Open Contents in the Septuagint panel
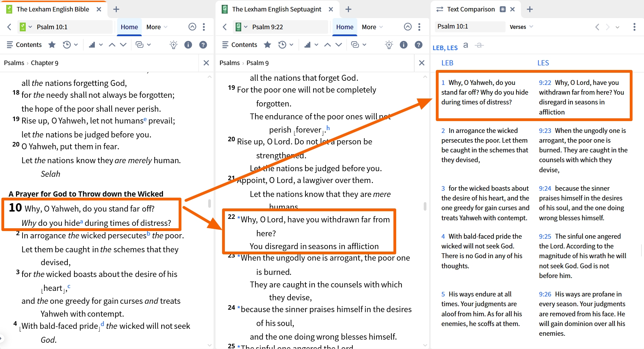The width and height of the screenshot is (644, 349). point(240,45)
